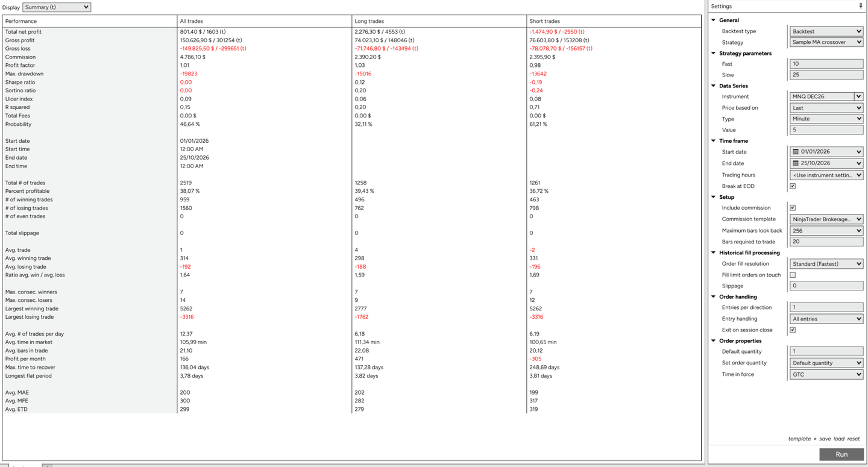Run the backtest with Run button
Image resolution: width=868 pixels, height=467 pixels.
(841, 454)
